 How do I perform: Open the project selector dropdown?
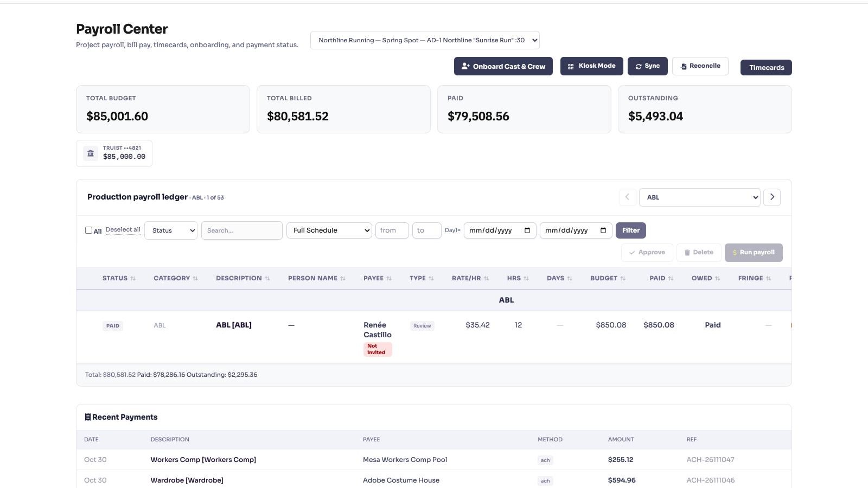425,40
